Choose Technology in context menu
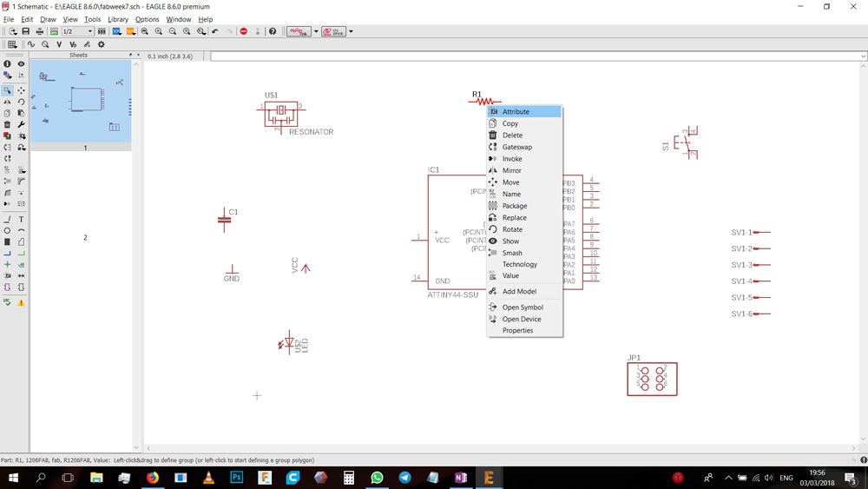Viewport: 868px width, 489px height. click(x=524, y=264)
